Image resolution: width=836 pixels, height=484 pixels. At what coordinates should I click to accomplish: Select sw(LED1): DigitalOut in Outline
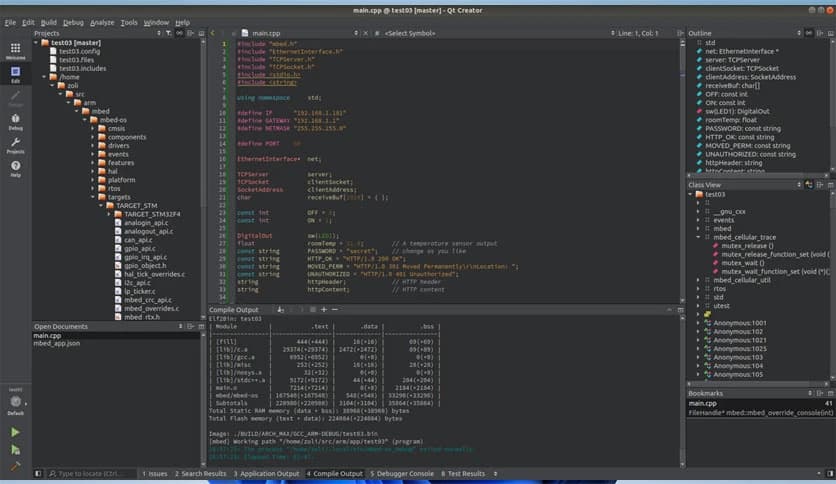[x=737, y=111]
